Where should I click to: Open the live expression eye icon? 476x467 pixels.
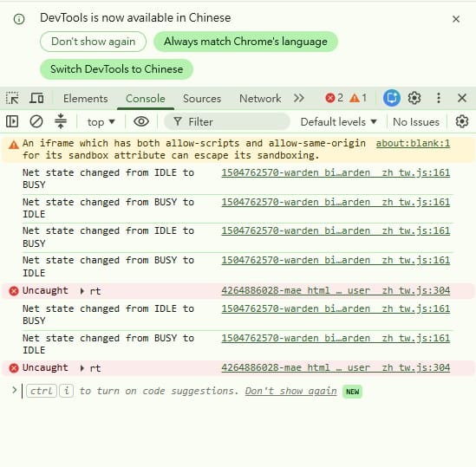pos(141,121)
